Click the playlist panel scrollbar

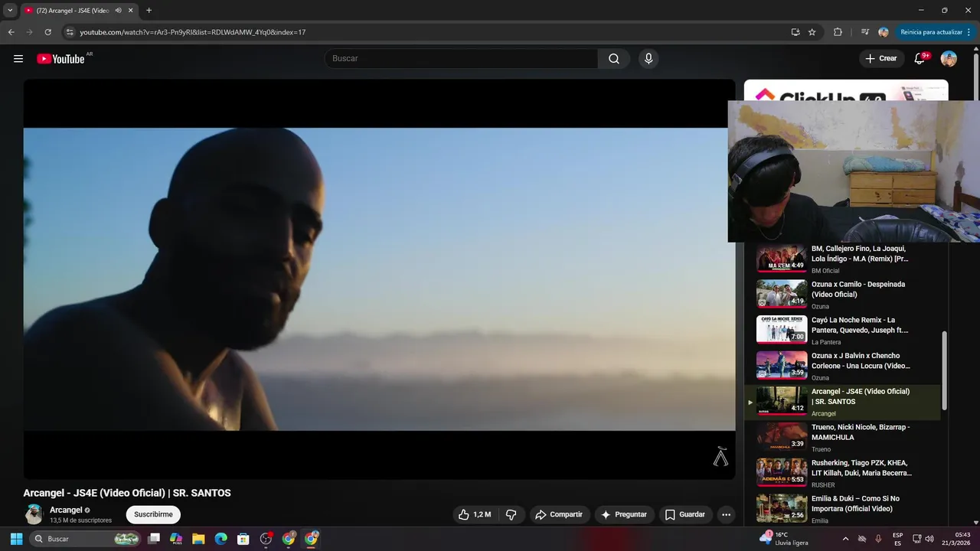coord(944,370)
